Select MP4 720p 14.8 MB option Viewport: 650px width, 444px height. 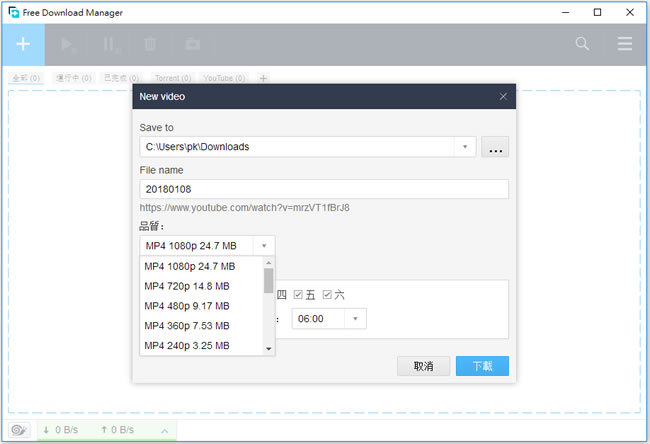coord(201,286)
